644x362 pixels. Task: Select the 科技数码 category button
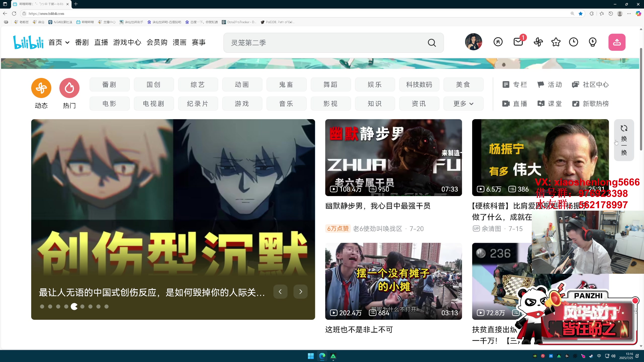419,84
